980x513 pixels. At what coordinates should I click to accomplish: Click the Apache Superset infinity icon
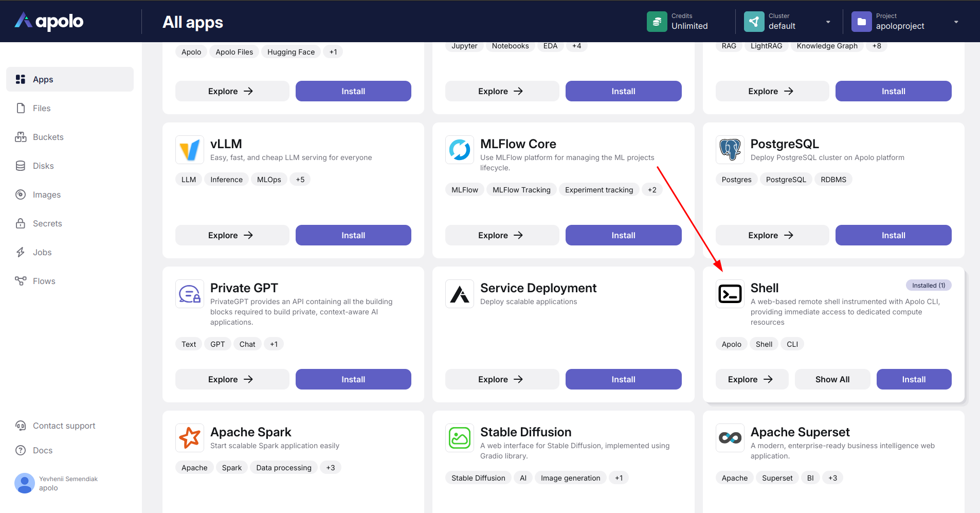click(730, 438)
